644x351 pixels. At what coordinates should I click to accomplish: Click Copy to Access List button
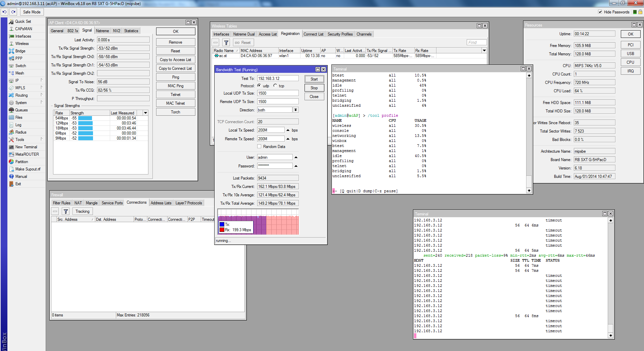click(x=176, y=60)
